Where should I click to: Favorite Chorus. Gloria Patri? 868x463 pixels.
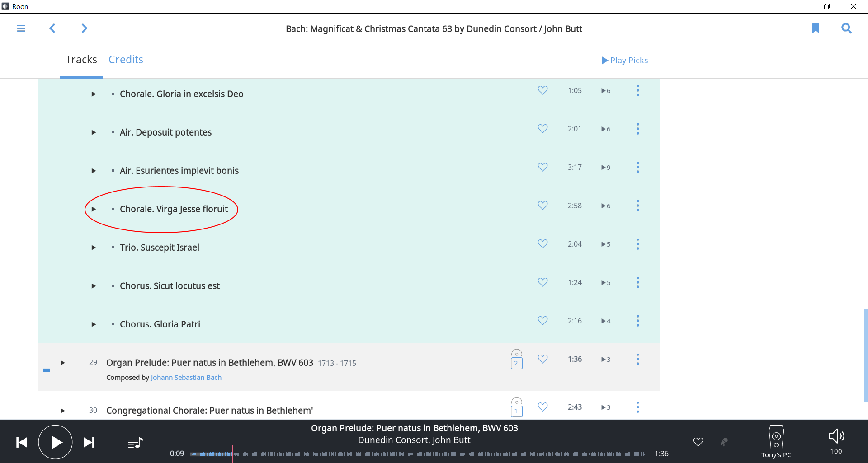tap(543, 321)
